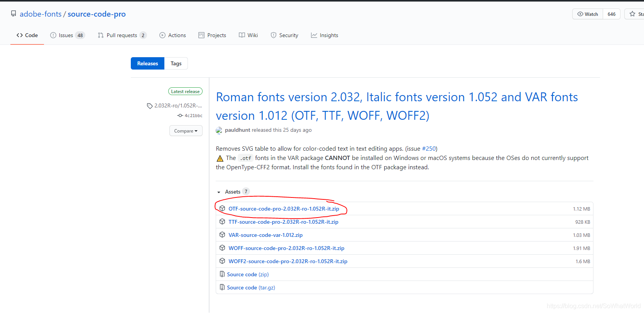Click the 'released this 25 days ago' text
Image resolution: width=644 pixels, height=313 pixels.
click(282, 130)
